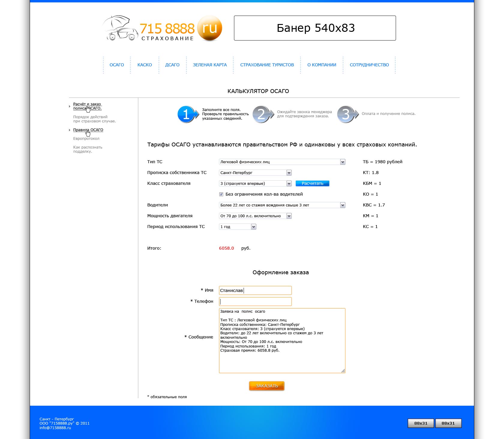Image resolution: width=504 pixels, height=439 pixels.
Task: Open the Мощность двигателя dropdown
Action: pos(255,216)
